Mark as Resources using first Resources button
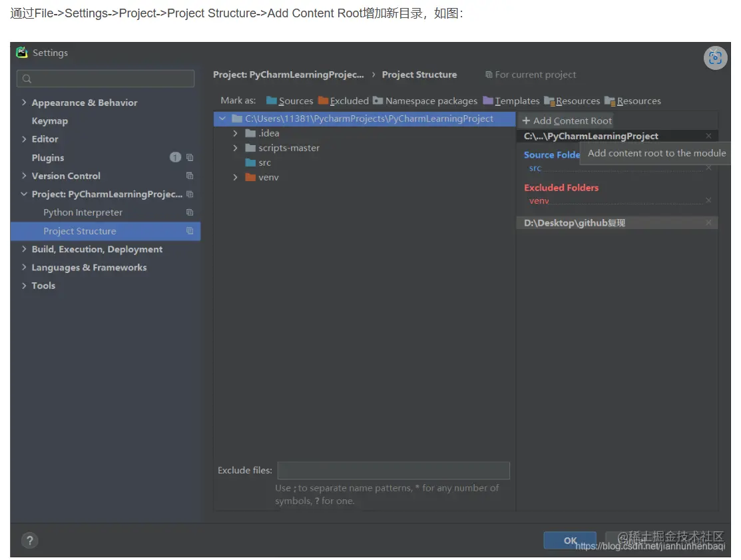 (572, 101)
